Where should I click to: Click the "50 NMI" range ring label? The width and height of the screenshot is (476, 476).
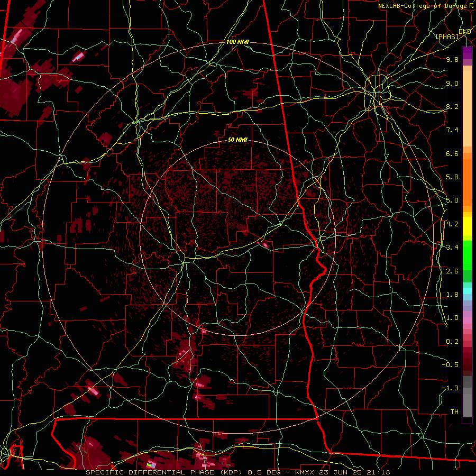pyautogui.click(x=237, y=140)
